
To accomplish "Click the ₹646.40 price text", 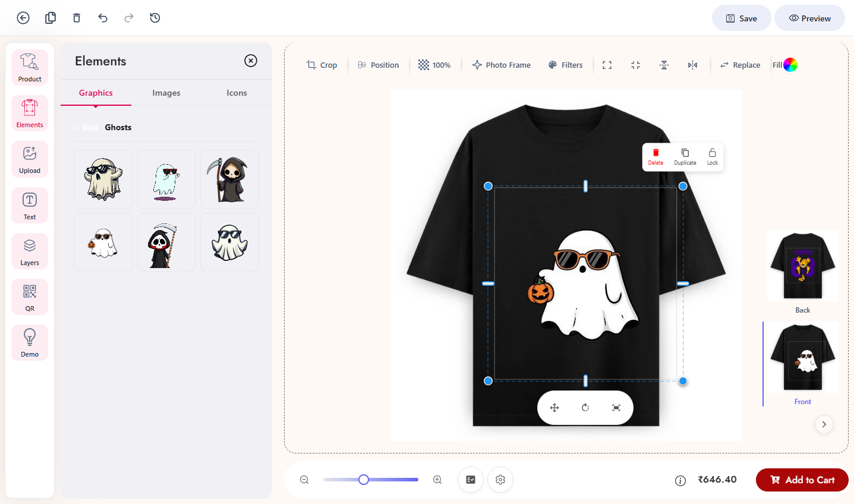I will coord(717,480).
